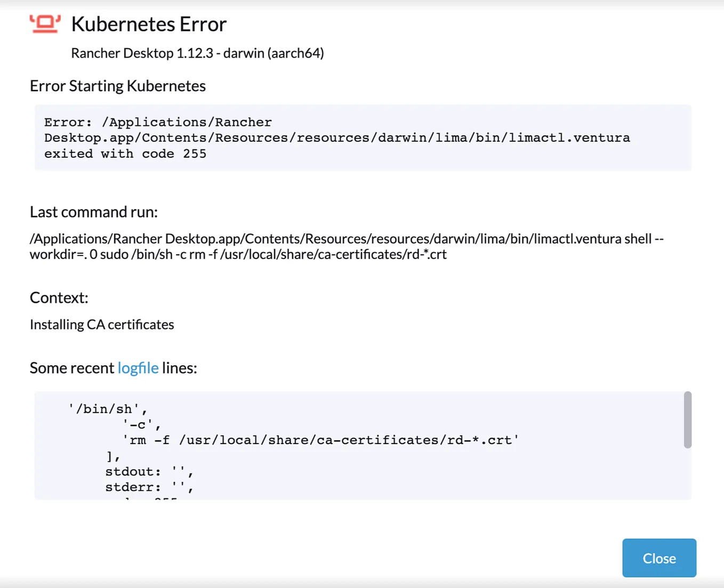Click the Close button
The width and height of the screenshot is (724, 588).
(659, 558)
